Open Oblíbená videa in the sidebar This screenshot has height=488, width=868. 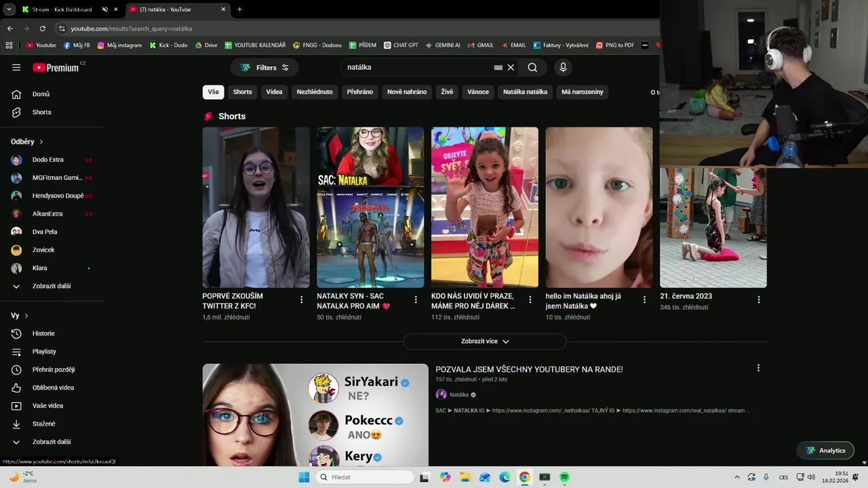(x=52, y=388)
